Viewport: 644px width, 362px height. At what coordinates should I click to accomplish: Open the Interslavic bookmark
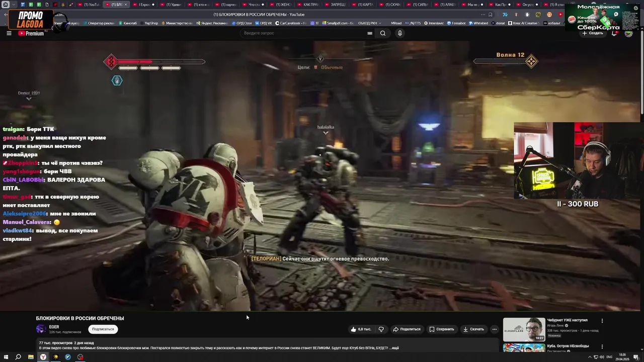click(x=435, y=23)
